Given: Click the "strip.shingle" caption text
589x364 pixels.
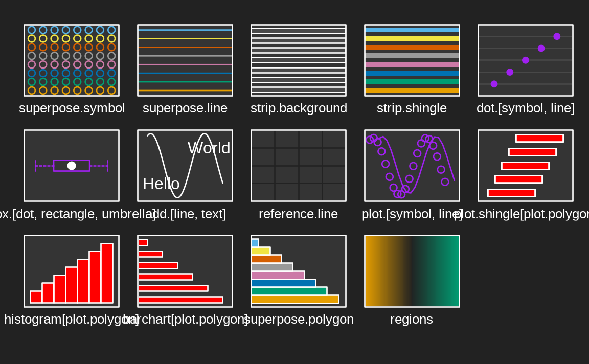Looking at the screenshot, I should click(412, 108).
